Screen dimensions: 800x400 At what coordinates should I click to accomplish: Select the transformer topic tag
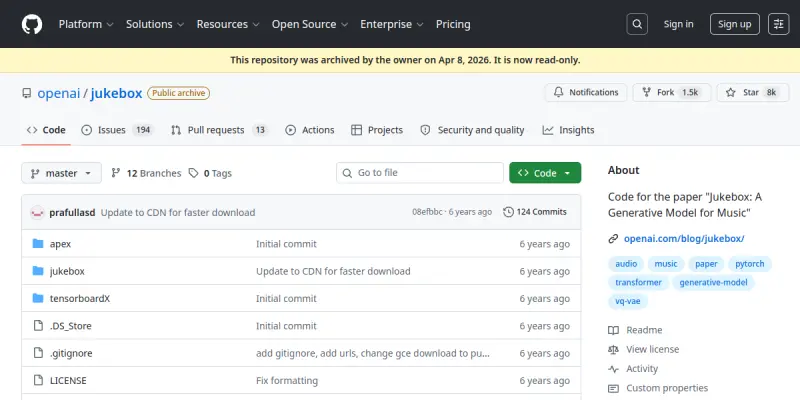coord(638,282)
